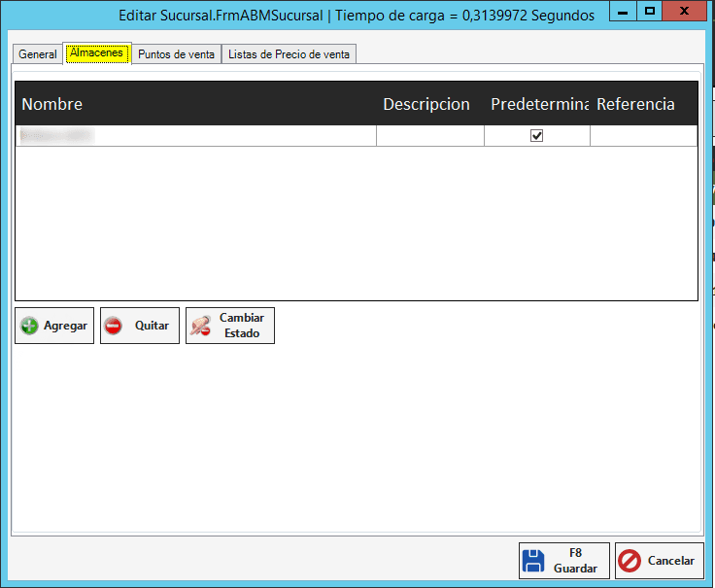
Task: Maximize the Editar Sucursal window
Action: (650, 11)
